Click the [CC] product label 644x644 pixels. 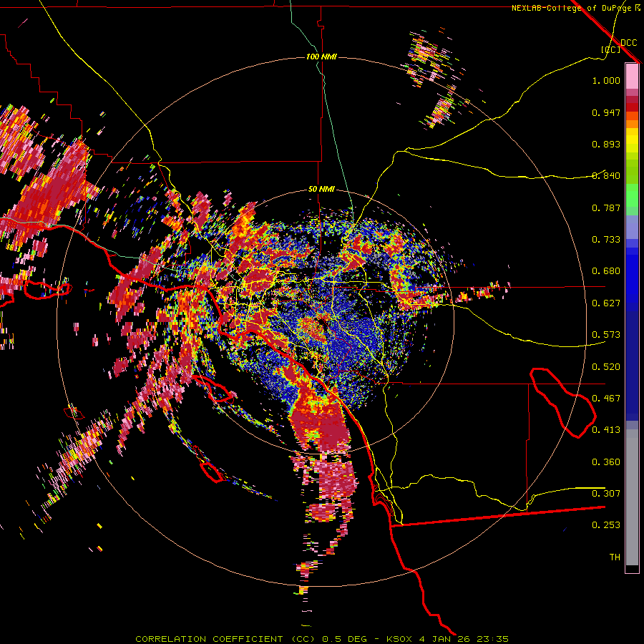pos(611,49)
